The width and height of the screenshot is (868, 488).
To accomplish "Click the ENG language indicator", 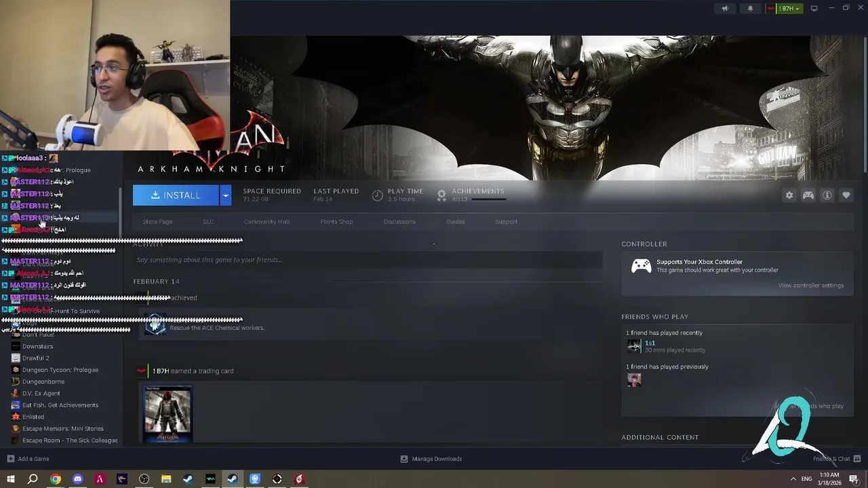I will click(x=807, y=479).
